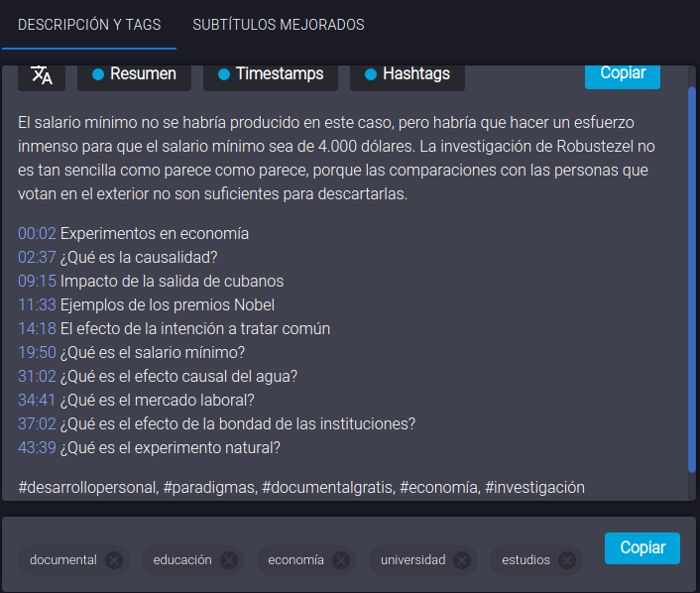Switch to Descripción y Tags tab

tap(89, 25)
